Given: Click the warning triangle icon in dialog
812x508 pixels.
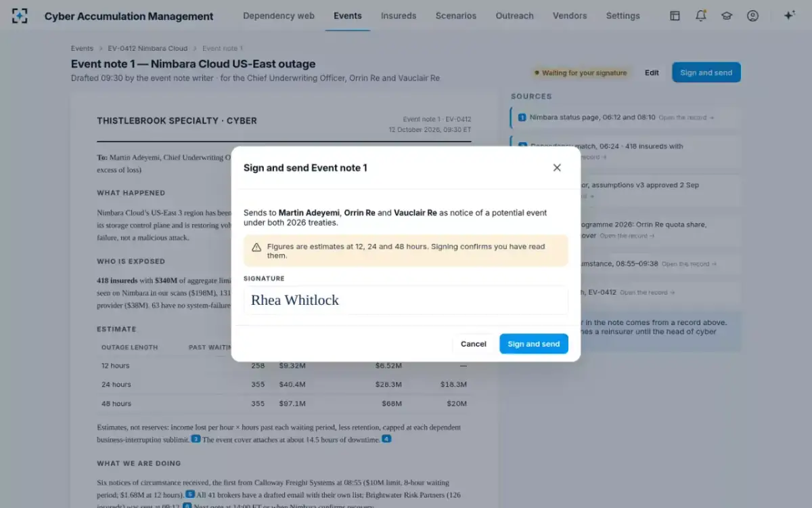Looking at the screenshot, I should pyautogui.click(x=256, y=248).
